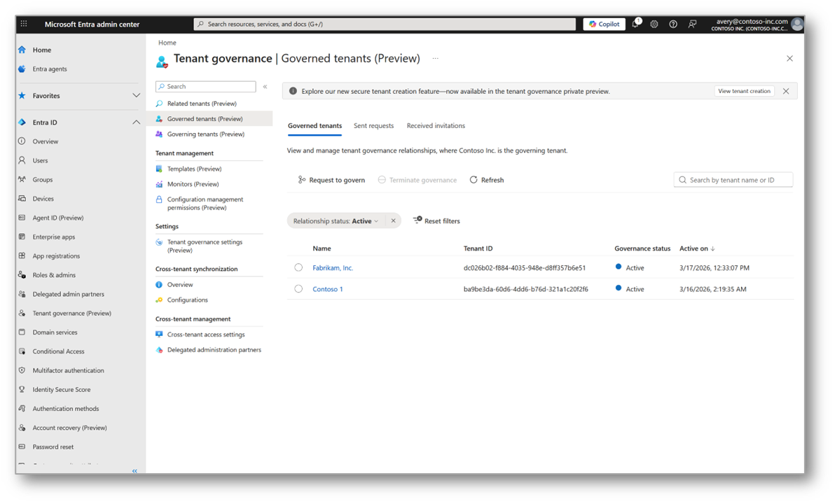Click the Devices icon in sidebar
Image resolution: width=835 pixels, height=504 pixels.
22,199
